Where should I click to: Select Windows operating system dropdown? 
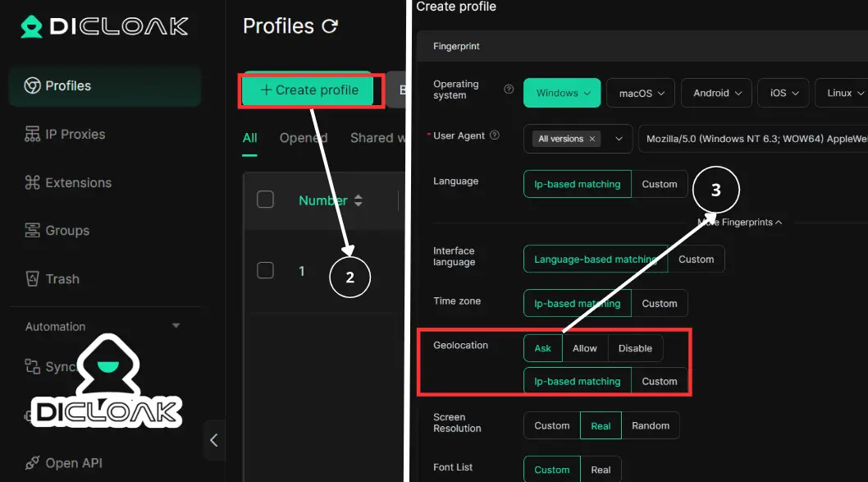pyautogui.click(x=562, y=94)
